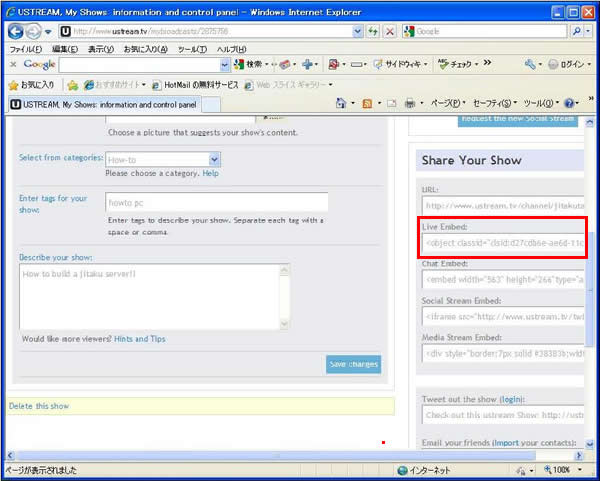The width and height of the screenshot is (600, 481).
Task: Open the 表示(V) menu
Action: pyautogui.click(x=101, y=49)
